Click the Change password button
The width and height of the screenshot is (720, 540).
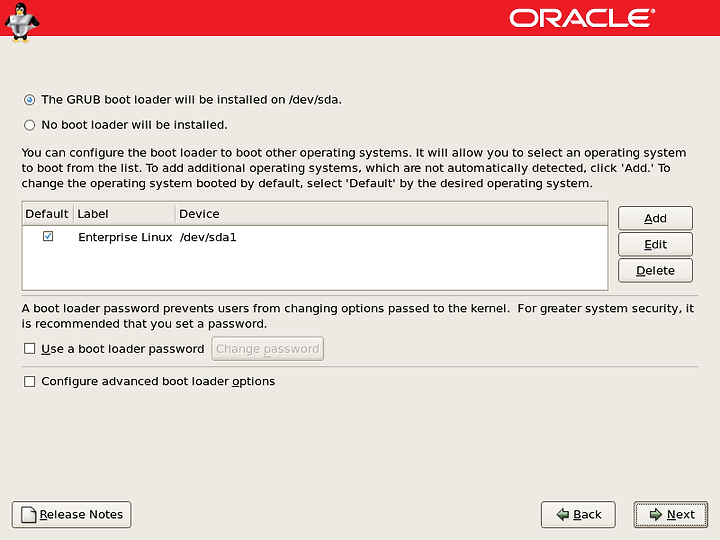267,349
